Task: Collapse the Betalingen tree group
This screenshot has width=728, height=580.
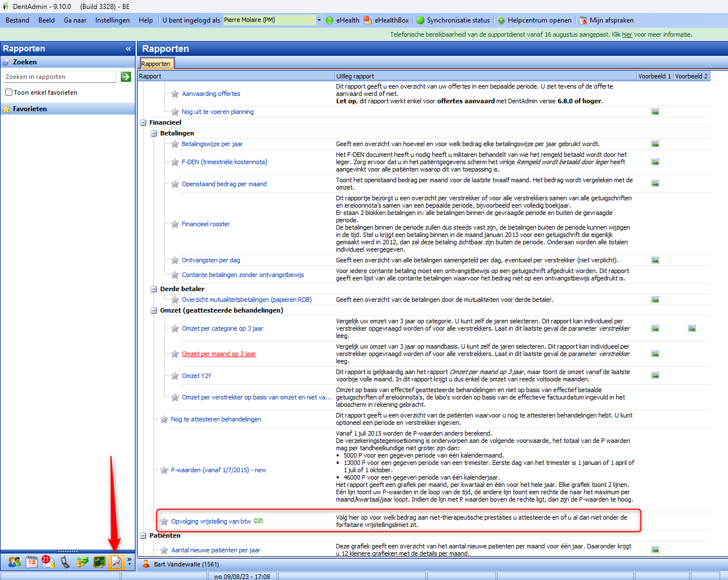Action: 154,133
